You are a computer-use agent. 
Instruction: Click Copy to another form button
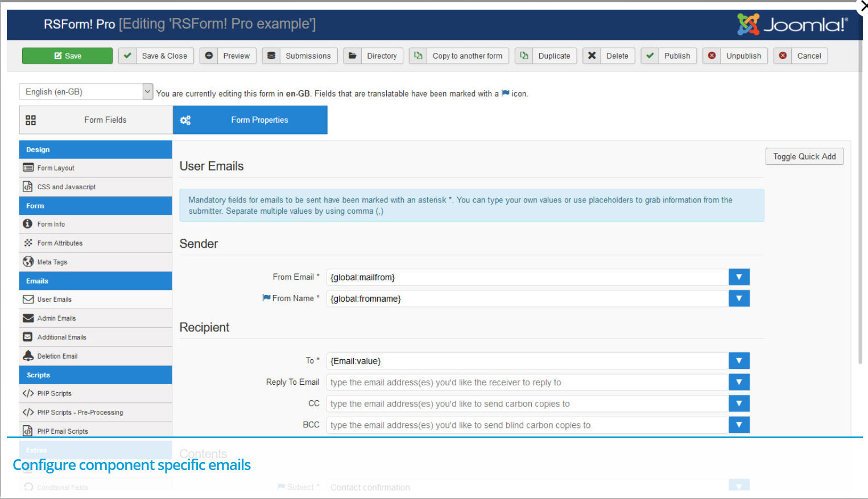(459, 56)
